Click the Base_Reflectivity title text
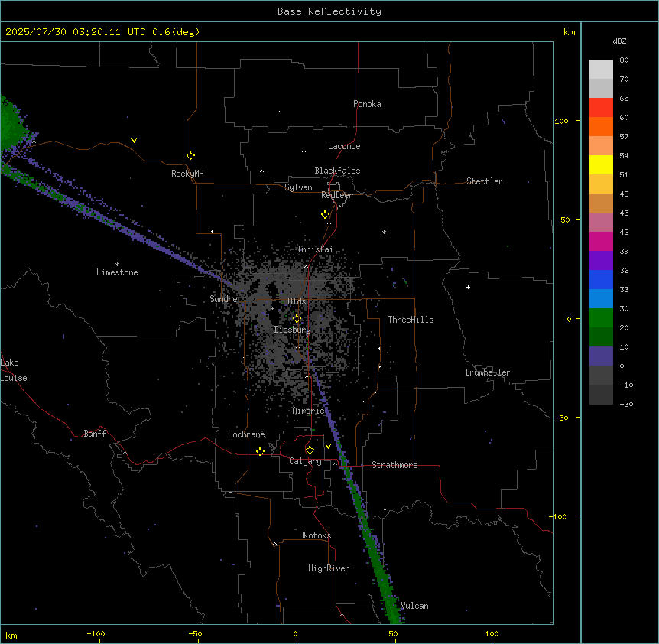 coord(329,11)
